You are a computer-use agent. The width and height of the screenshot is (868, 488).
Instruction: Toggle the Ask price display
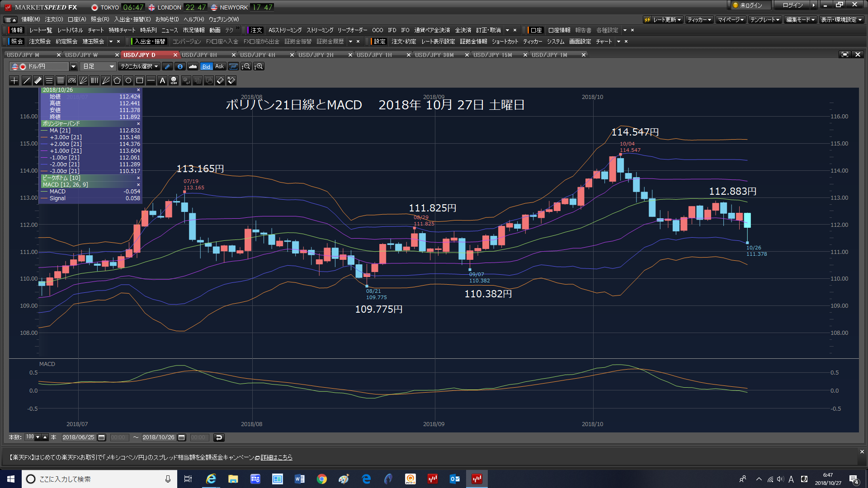[220, 66]
